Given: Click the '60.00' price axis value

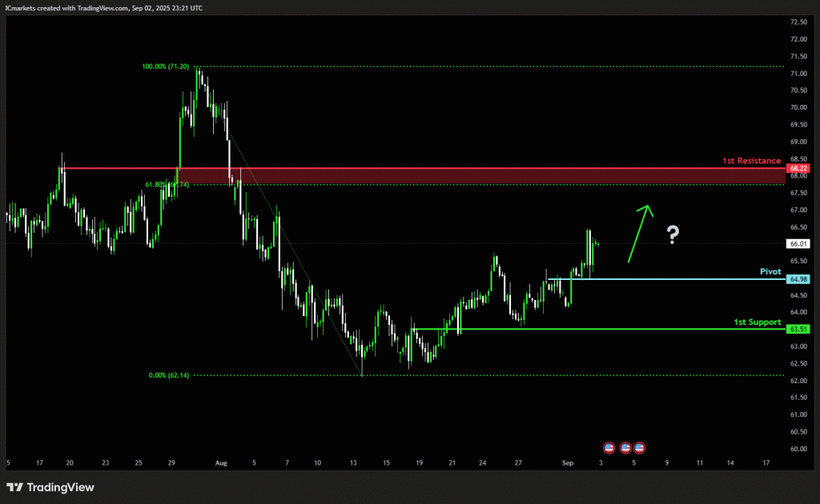Looking at the screenshot, I should 798,449.
